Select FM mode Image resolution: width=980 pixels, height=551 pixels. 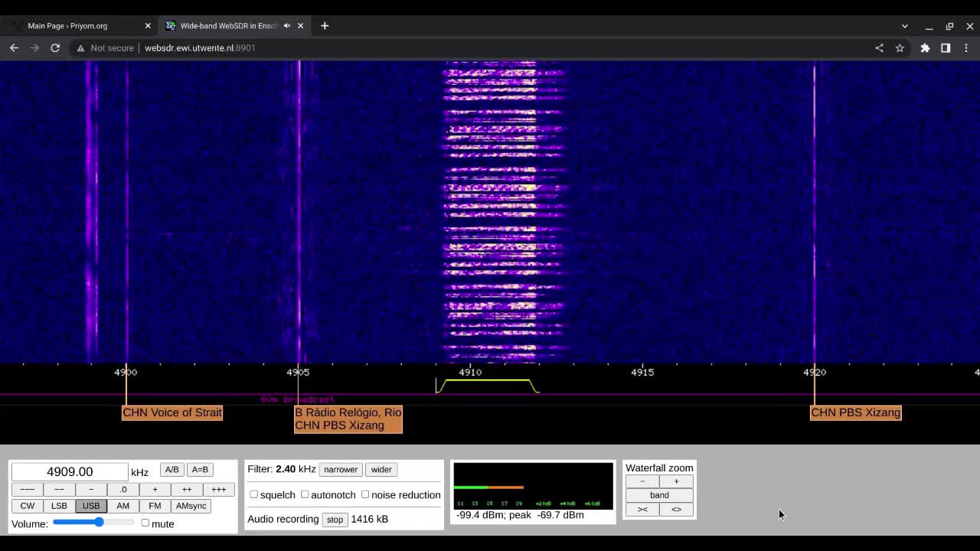pyautogui.click(x=155, y=505)
